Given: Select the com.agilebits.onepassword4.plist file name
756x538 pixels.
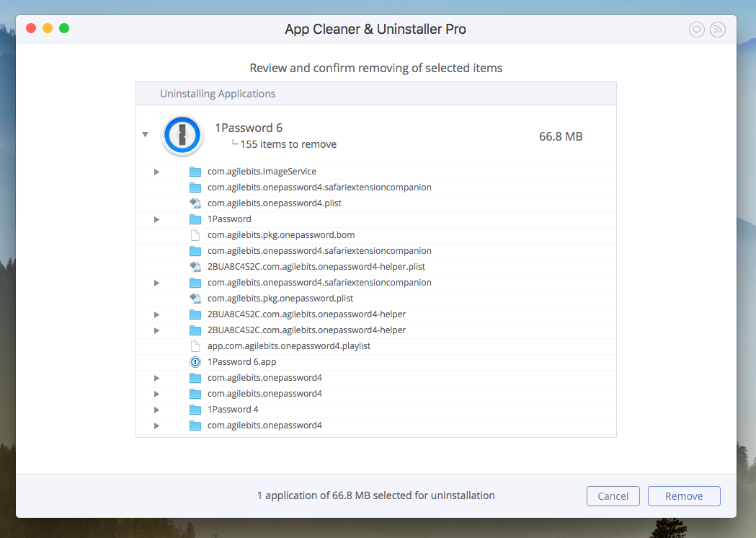Looking at the screenshot, I should pyautogui.click(x=275, y=203).
